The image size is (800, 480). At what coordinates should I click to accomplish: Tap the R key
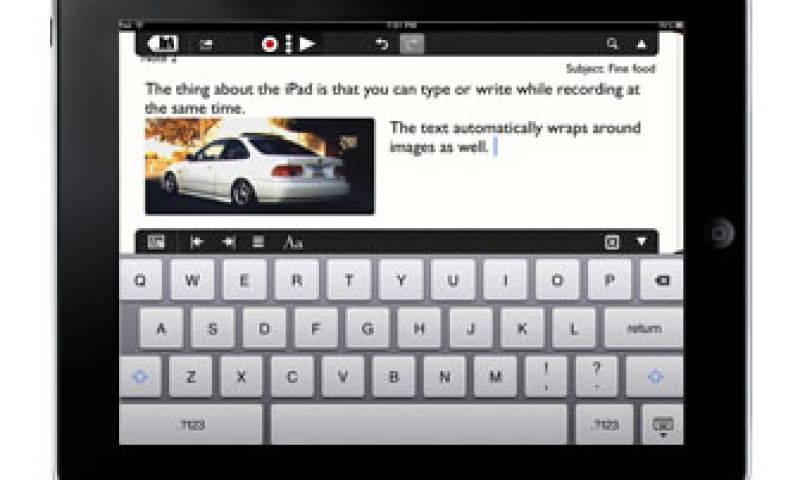(296, 280)
